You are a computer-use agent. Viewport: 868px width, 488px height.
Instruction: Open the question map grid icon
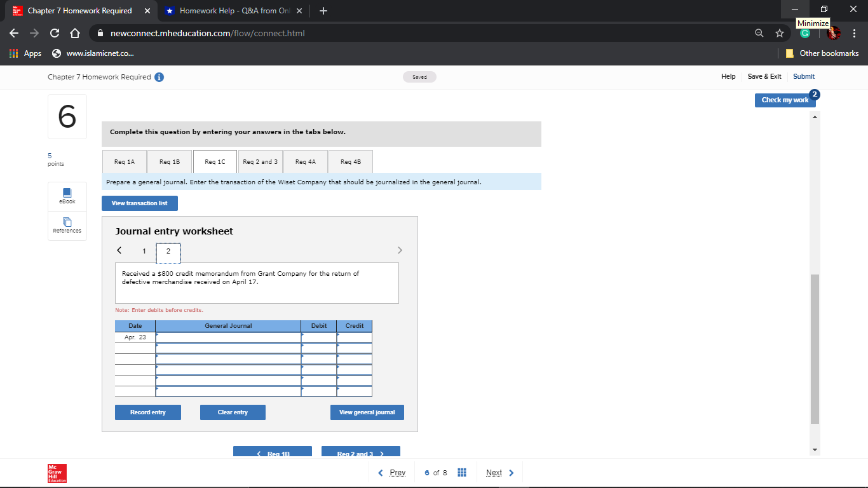[x=462, y=472]
